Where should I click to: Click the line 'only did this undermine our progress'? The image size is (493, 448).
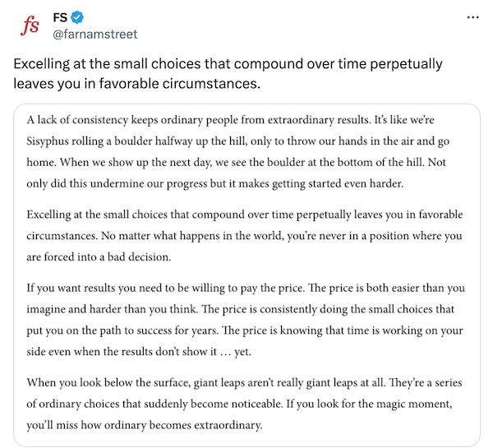[x=214, y=184]
